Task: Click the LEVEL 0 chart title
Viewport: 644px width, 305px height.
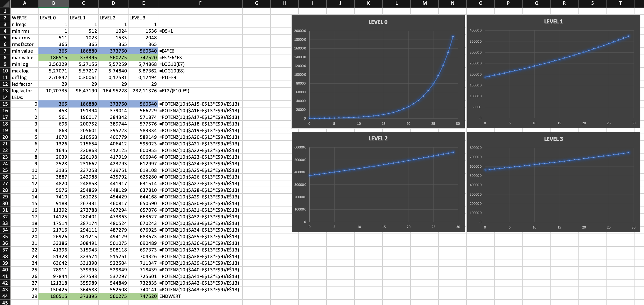Action: tap(378, 22)
